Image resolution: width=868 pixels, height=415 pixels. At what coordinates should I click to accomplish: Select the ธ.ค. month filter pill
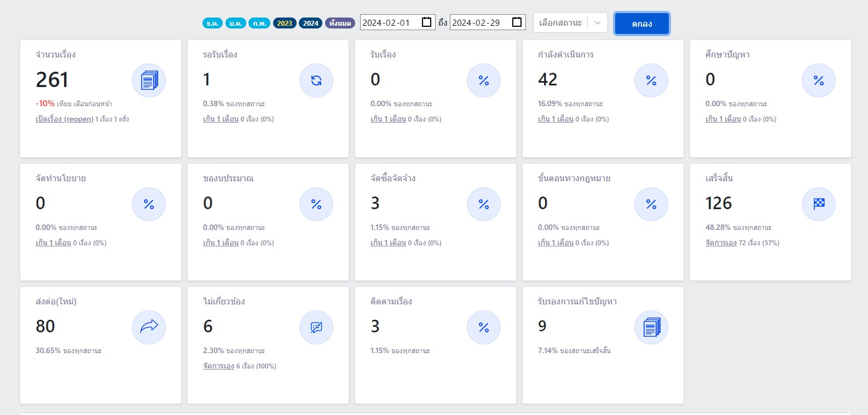(212, 23)
